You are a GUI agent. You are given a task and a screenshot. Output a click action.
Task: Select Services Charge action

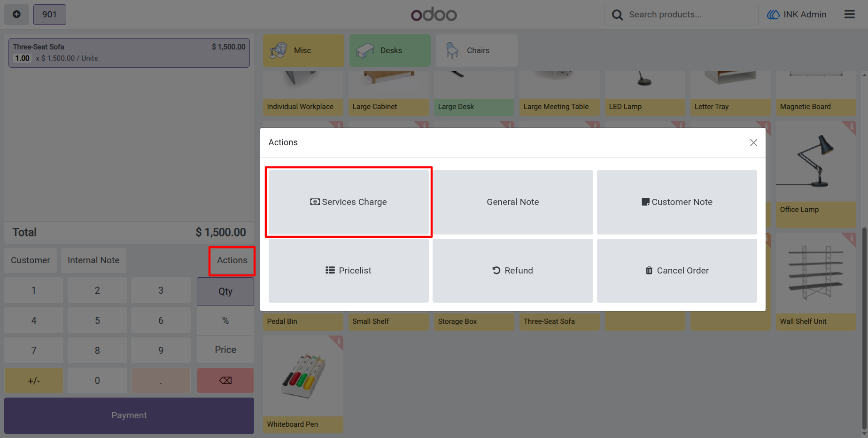click(x=349, y=202)
